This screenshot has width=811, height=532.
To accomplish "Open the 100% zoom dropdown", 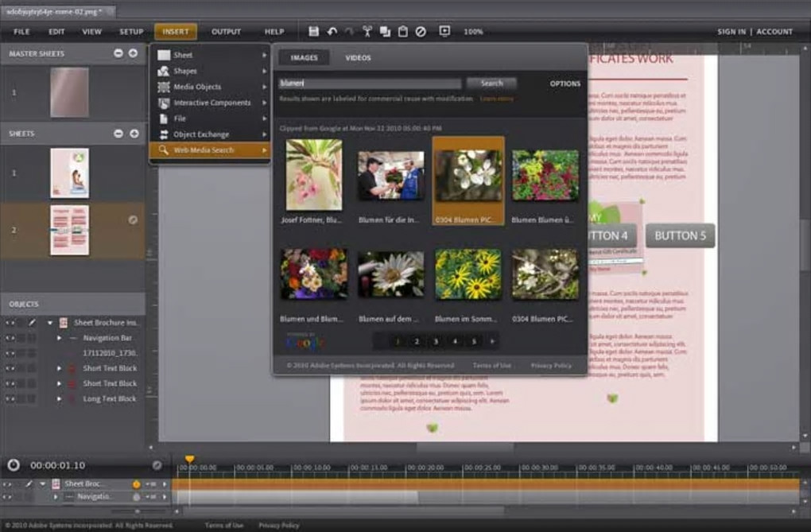I will (473, 32).
